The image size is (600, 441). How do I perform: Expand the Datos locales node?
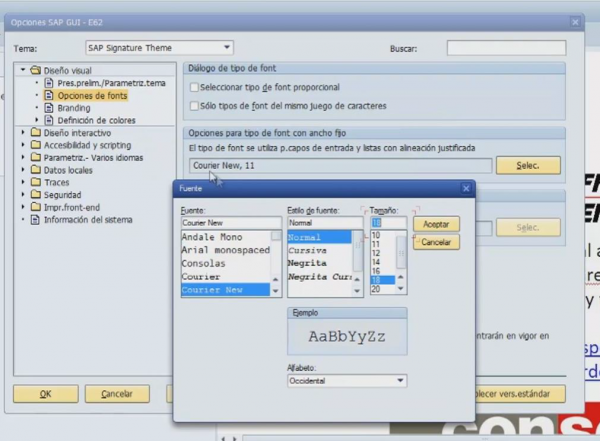(23, 170)
